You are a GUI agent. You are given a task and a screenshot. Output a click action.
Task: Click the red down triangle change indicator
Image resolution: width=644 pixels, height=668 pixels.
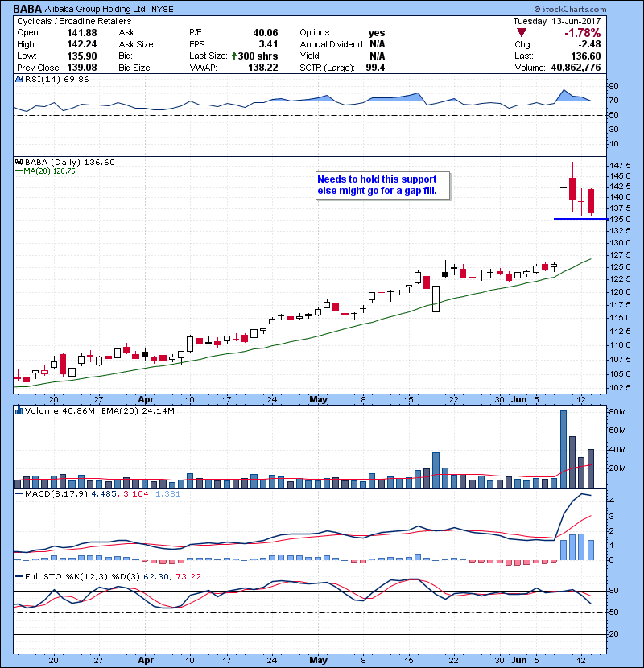(x=521, y=33)
